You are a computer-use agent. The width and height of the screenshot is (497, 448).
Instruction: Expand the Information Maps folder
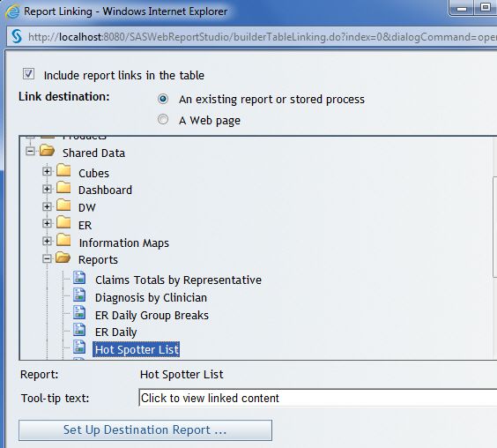(x=47, y=241)
